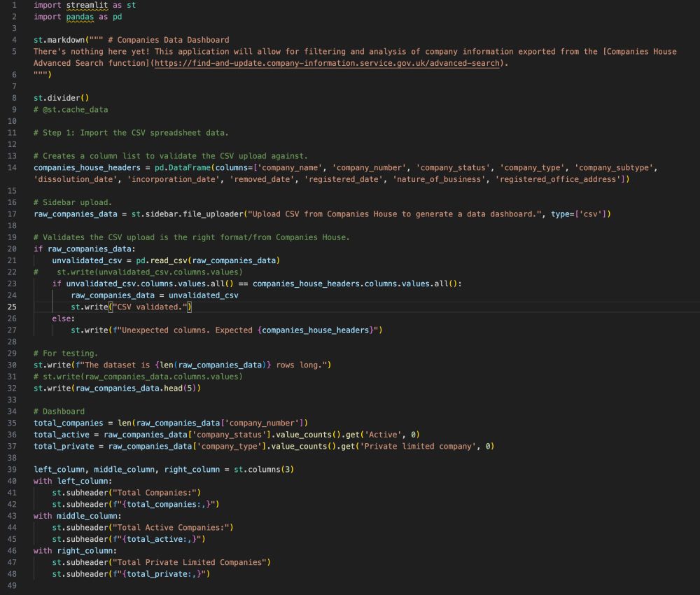Screen dimensions: 700x595
Task: Click 'with middle_column:' statement
Action: point(77,516)
